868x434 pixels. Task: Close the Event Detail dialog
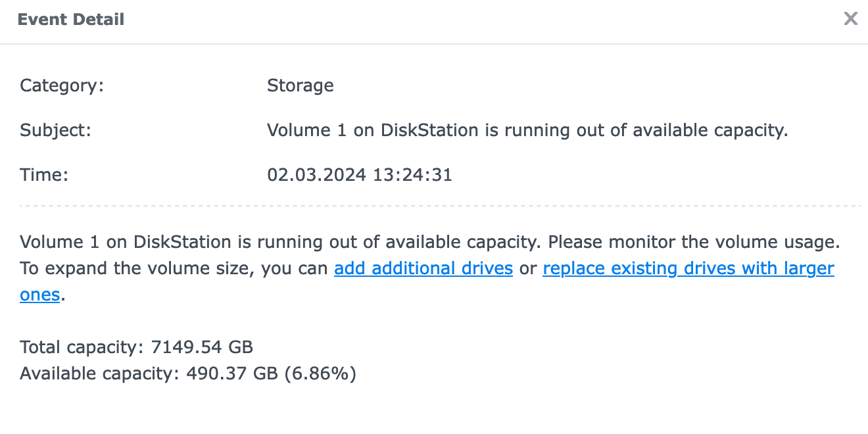click(850, 19)
